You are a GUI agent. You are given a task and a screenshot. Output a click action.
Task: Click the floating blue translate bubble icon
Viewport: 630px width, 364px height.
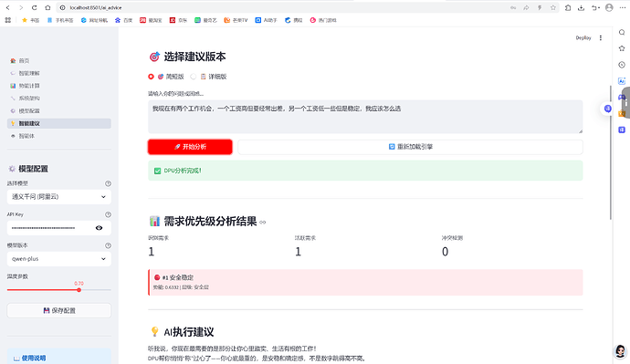[x=607, y=109]
